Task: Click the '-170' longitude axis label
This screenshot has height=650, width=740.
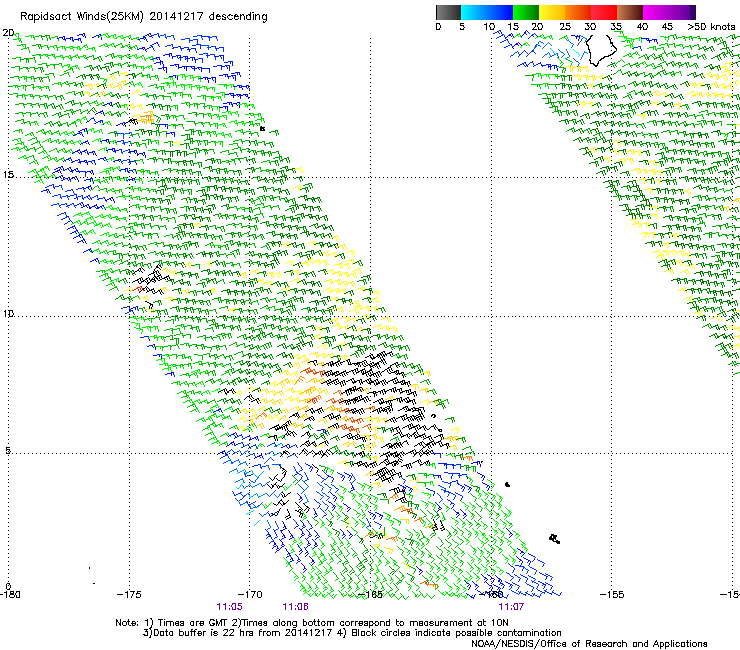Action: coord(250,594)
